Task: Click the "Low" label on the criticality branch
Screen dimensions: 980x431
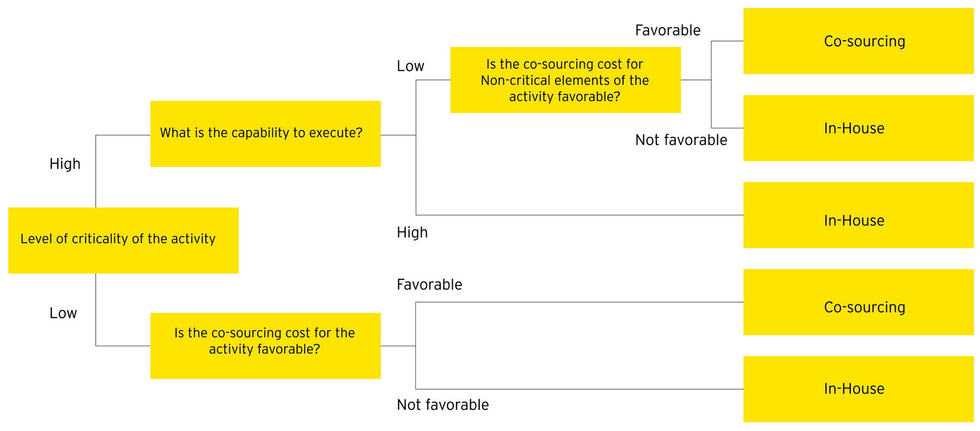Action: (63, 313)
